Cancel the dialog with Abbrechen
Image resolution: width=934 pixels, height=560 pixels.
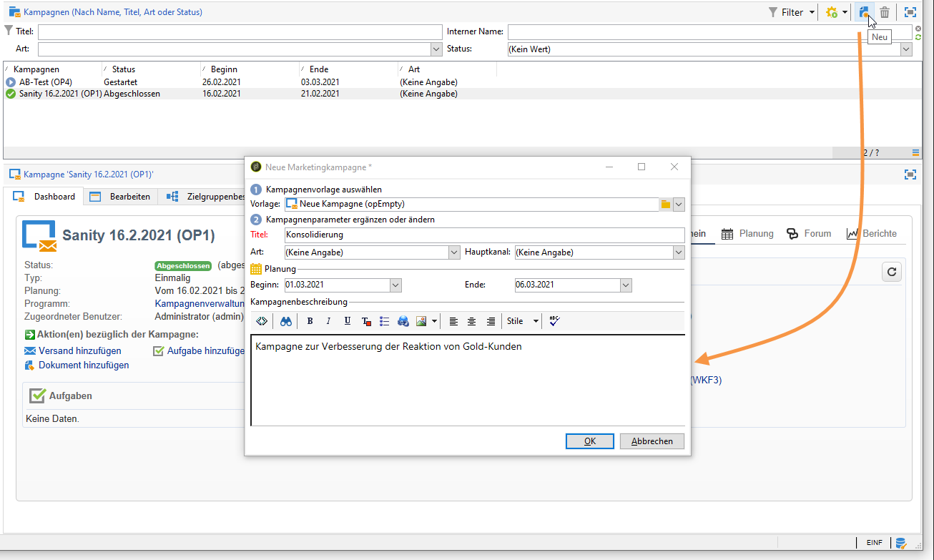click(x=652, y=441)
